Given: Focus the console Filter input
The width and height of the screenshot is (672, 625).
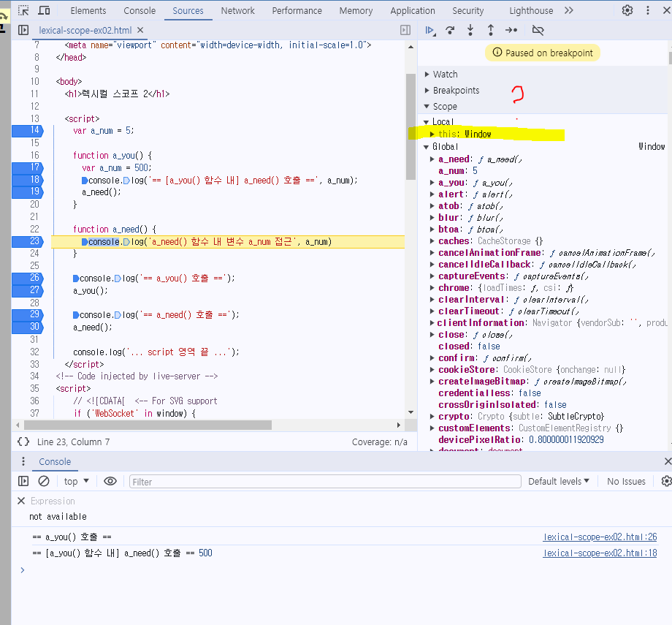Looking at the screenshot, I should click(x=325, y=481).
